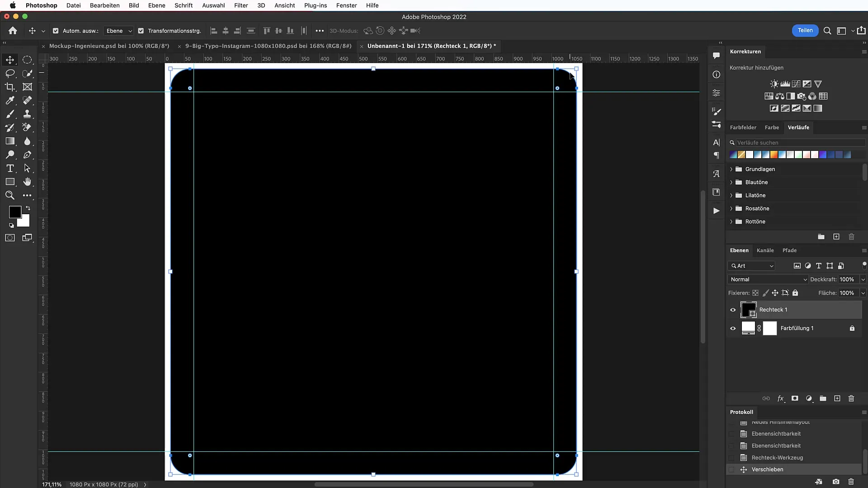Toggle lock position in Fixieren row
Screen dimensions: 868x488
pyautogui.click(x=775, y=293)
